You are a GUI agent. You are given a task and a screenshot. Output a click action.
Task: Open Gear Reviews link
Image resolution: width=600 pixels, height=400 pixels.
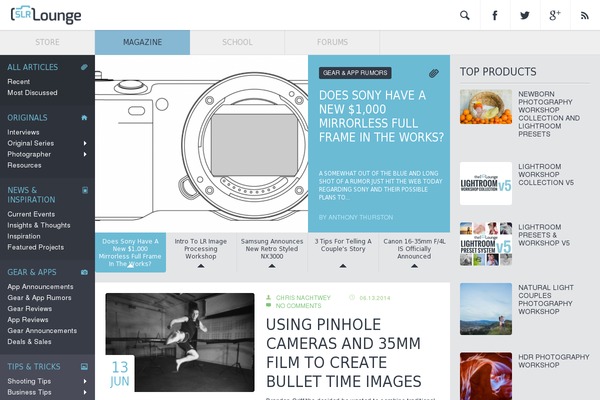pos(29,309)
